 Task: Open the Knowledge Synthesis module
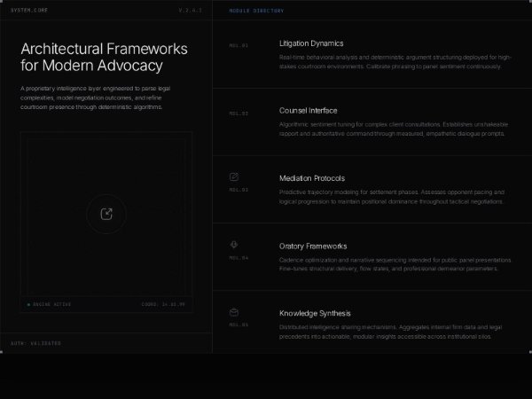[x=315, y=313]
